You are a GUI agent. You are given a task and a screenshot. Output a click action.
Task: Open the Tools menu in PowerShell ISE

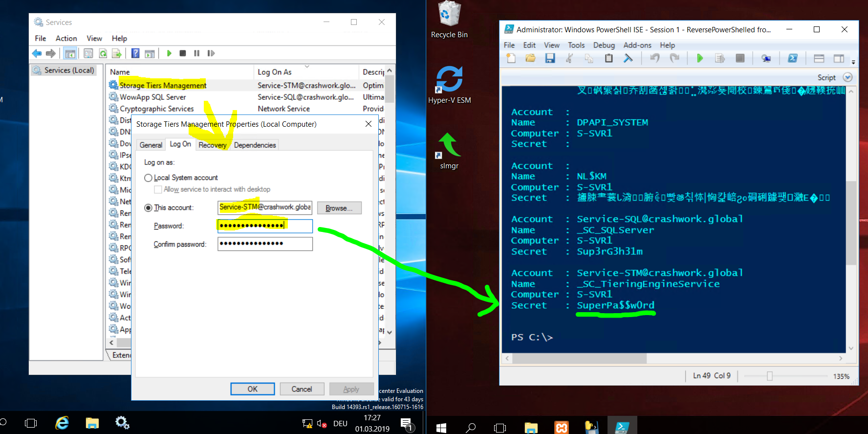click(576, 45)
